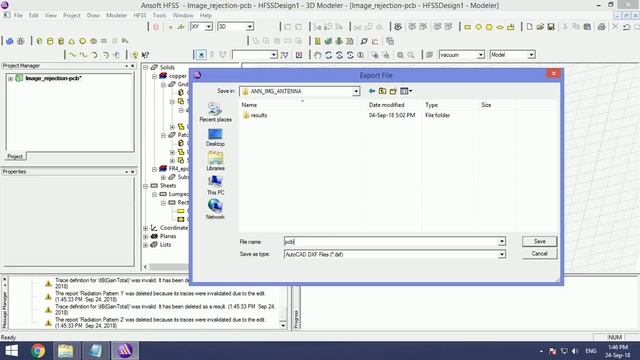640x360 pixels.
Task: Open Chrome from the taskbar
Action: click(38, 351)
